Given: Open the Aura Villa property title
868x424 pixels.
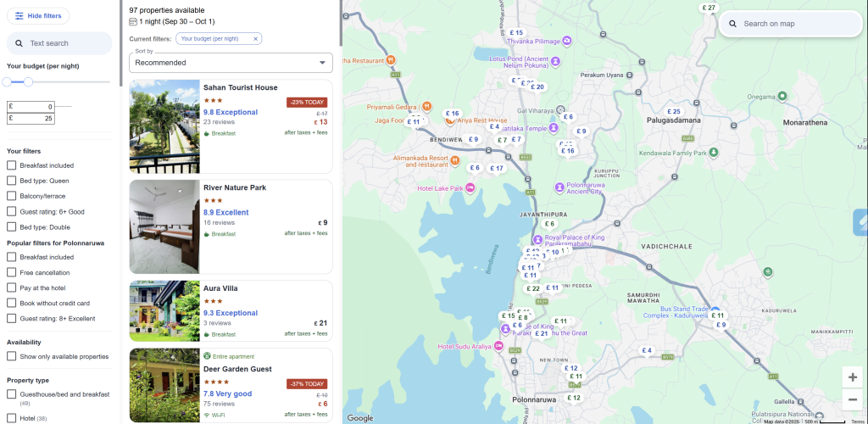Looking at the screenshot, I should 221,288.
